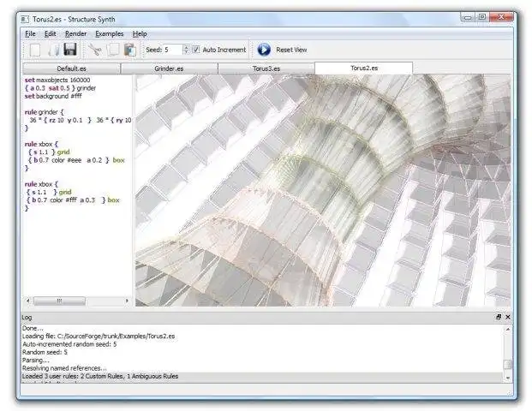
Task: Click the Structure Synth title bar icon
Action: 25,20
